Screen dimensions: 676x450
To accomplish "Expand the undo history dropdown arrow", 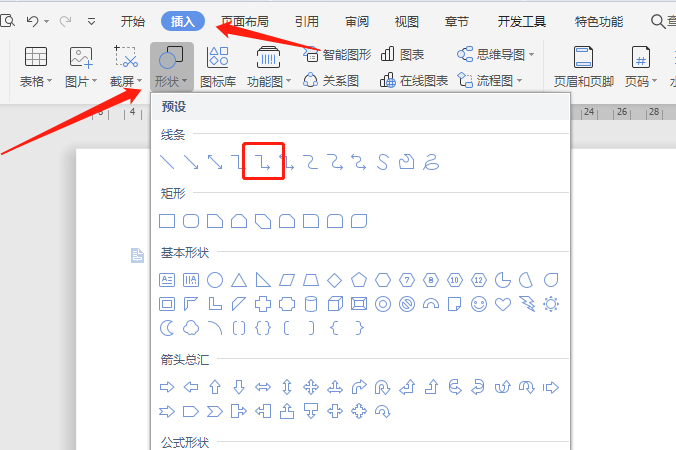I will tap(47, 21).
